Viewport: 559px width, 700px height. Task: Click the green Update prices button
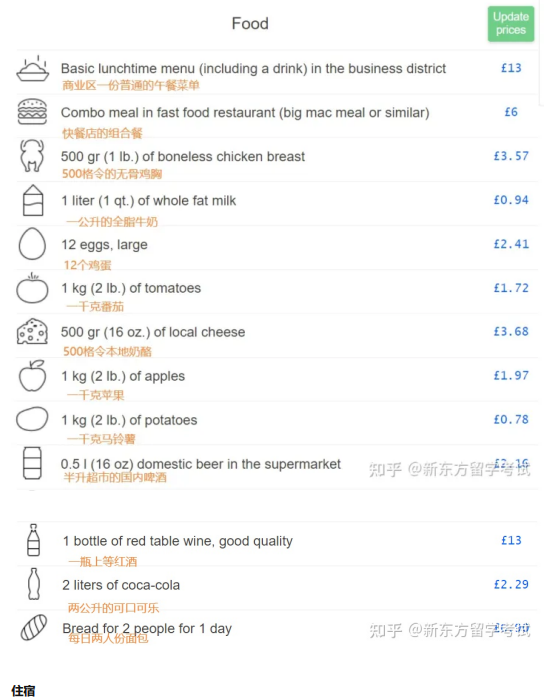510,24
